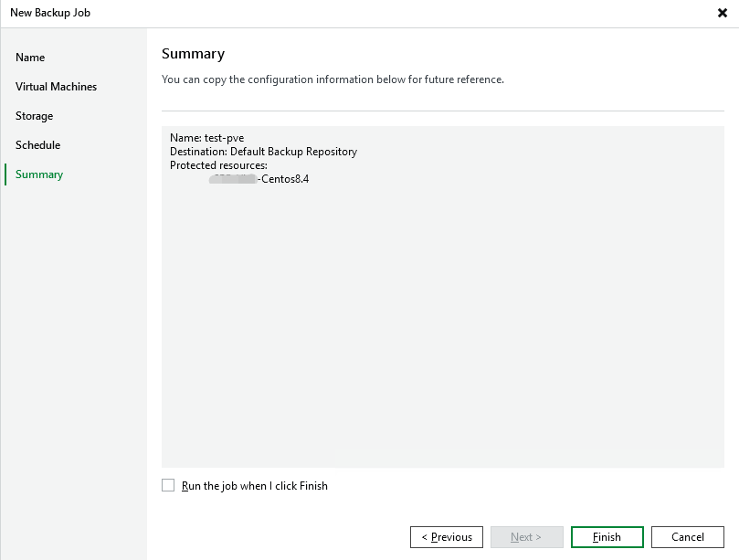Image resolution: width=739 pixels, height=560 pixels.
Task: Cancel the backup job wizard
Action: click(688, 537)
